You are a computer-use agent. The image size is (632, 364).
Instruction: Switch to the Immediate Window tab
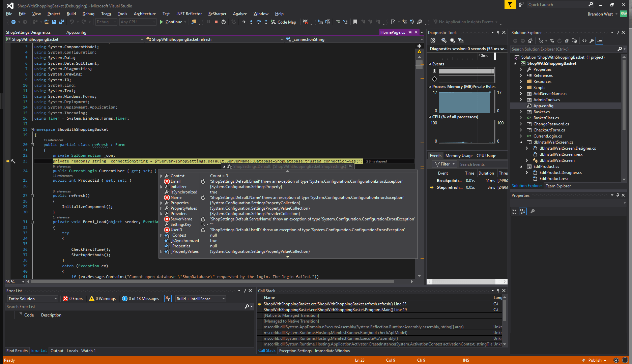332,351
